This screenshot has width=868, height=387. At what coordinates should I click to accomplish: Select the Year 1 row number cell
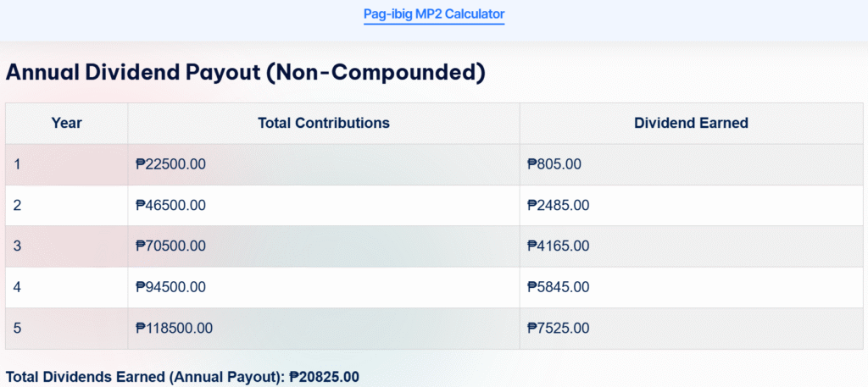click(66, 164)
